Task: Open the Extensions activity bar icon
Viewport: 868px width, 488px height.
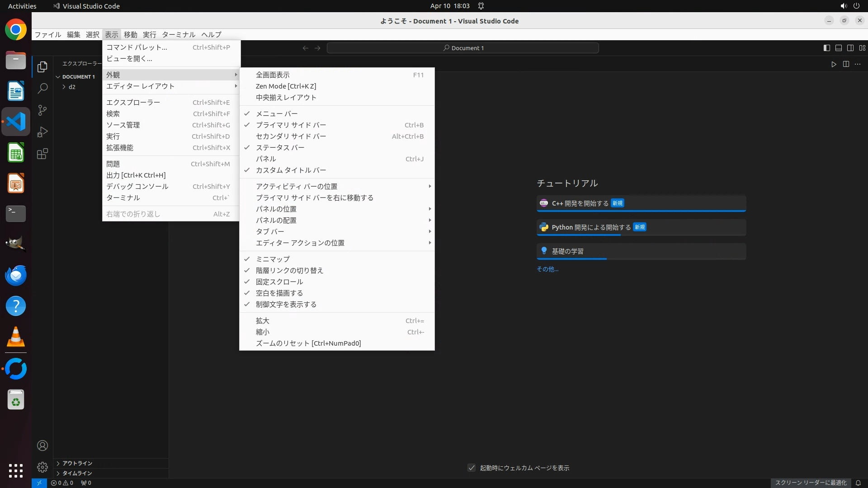Action: pos(42,154)
